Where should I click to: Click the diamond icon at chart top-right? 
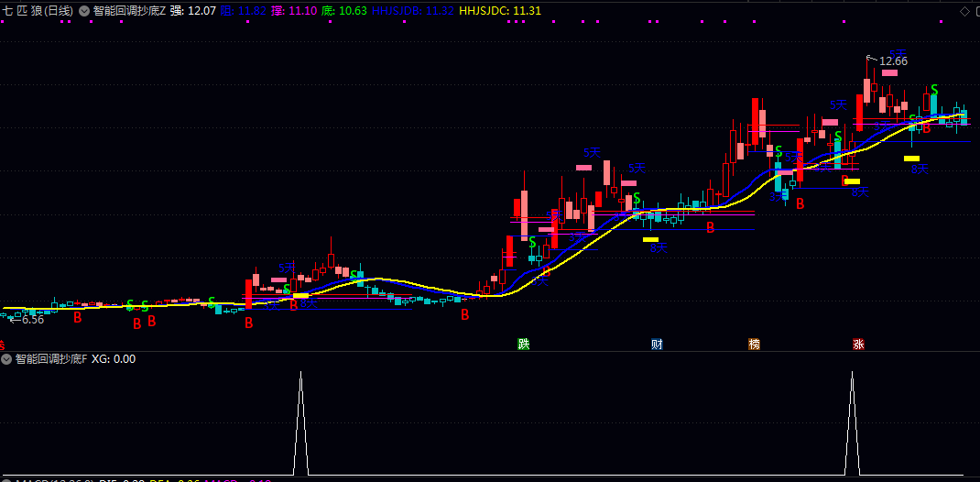pyautogui.click(x=964, y=11)
